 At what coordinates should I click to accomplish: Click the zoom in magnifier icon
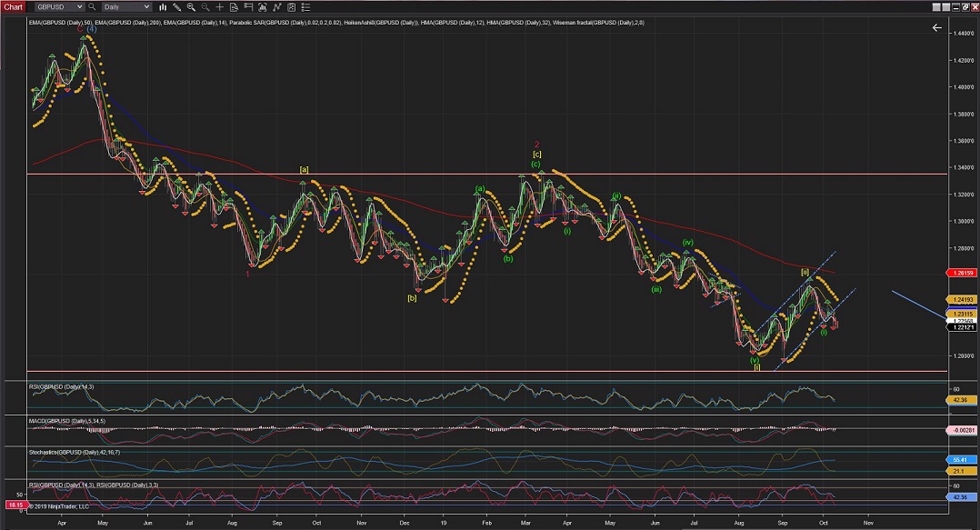[191, 7]
